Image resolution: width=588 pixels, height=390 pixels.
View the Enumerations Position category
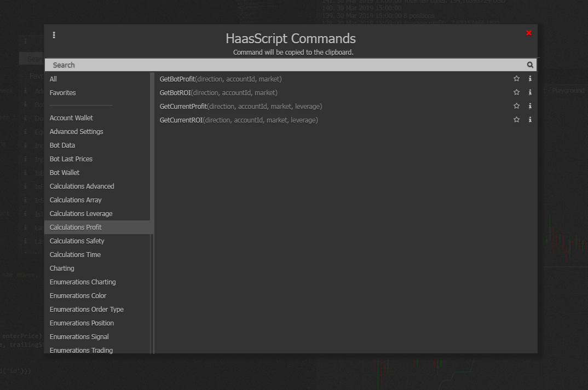click(x=82, y=323)
